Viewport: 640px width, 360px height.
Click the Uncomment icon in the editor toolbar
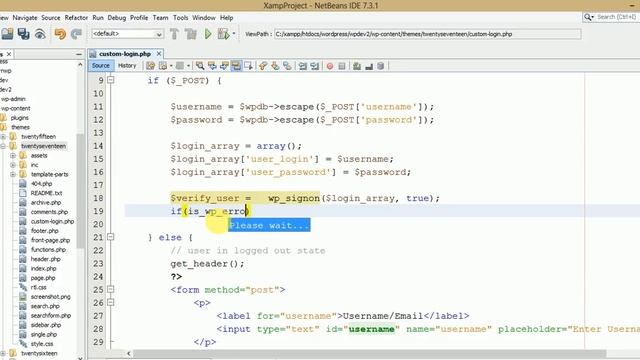[369, 66]
